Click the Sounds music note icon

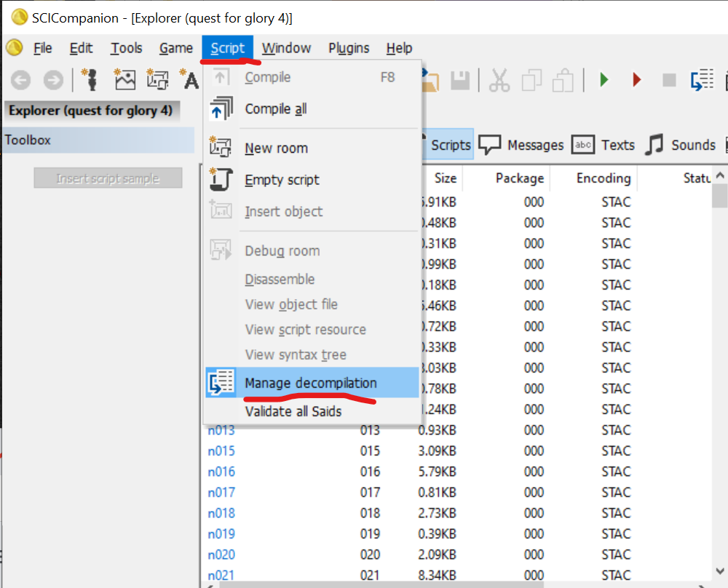click(x=654, y=144)
